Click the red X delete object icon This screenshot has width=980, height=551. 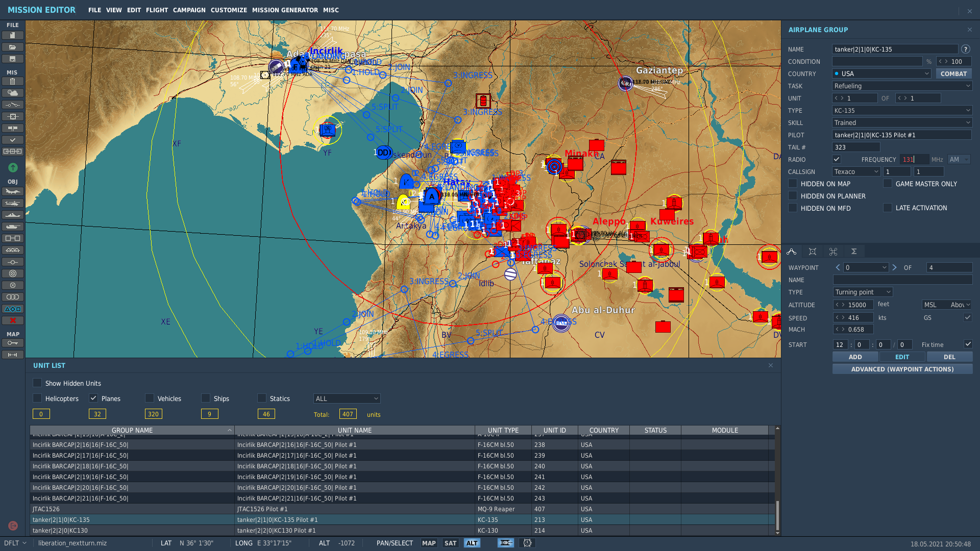[13, 320]
